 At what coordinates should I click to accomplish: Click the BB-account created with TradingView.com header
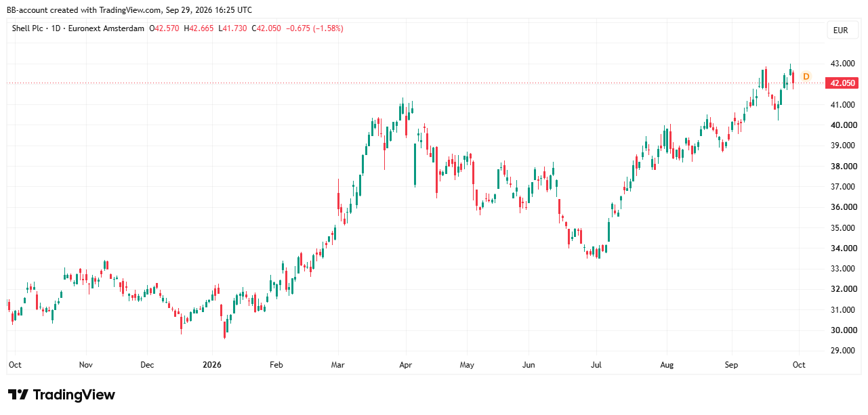pyautogui.click(x=129, y=10)
